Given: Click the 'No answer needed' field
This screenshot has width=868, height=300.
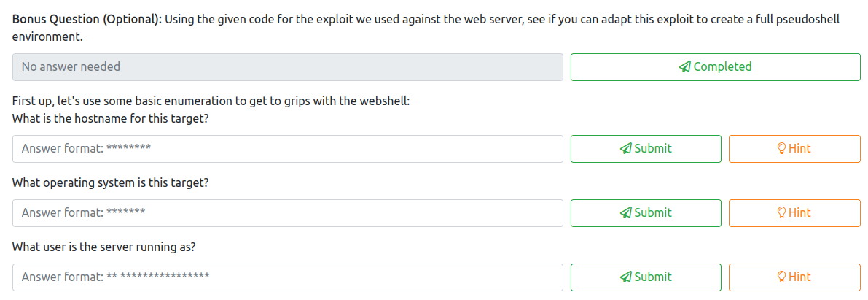Looking at the screenshot, I should click(287, 67).
